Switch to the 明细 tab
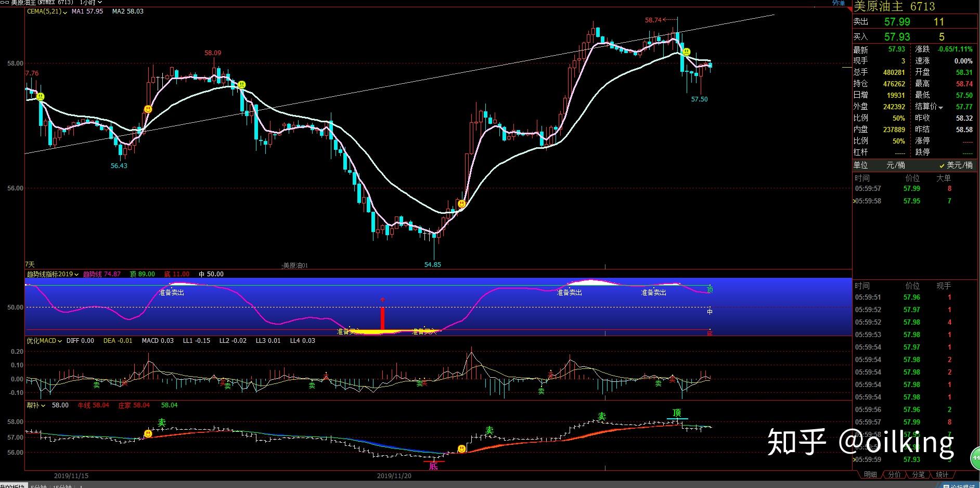980x488 pixels. [870, 474]
